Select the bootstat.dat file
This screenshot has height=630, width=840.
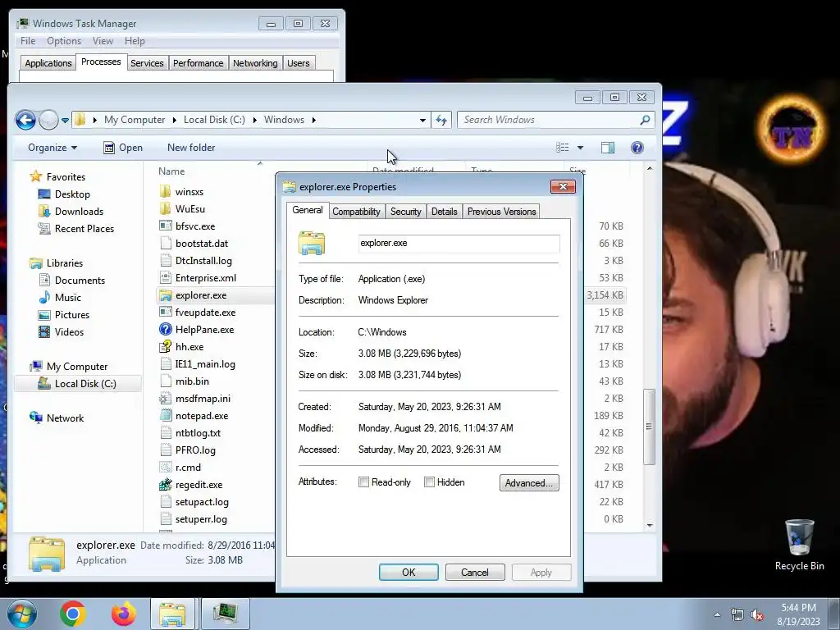tap(202, 243)
